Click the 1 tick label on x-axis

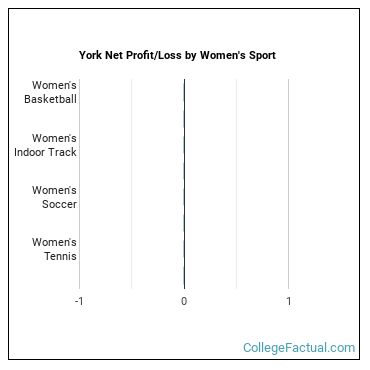[289, 301]
